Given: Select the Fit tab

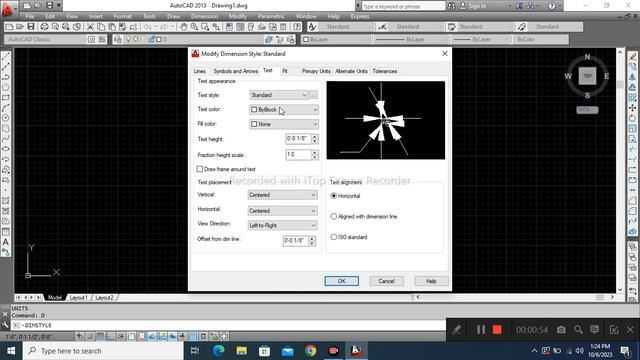Looking at the screenshot, I should coord(285,71).
